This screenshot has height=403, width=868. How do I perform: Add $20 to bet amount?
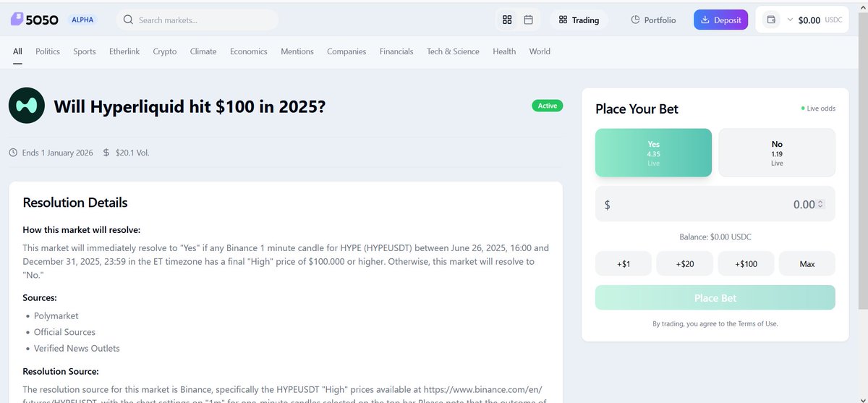click(685, 263)
